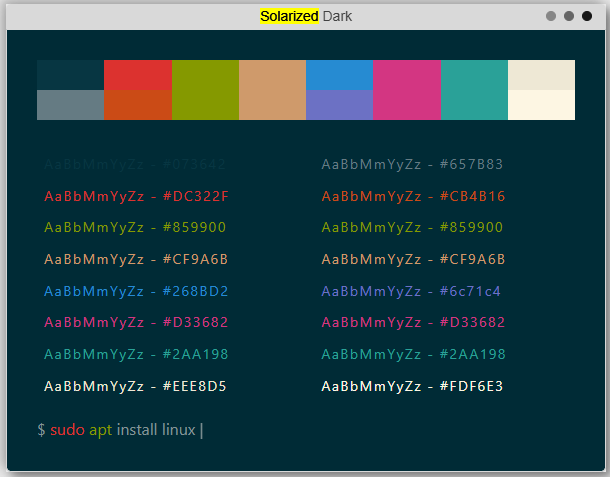Click the text cursor after "linux"
Image resolution: width=610 pixels, height=477 pixels.
202,430
